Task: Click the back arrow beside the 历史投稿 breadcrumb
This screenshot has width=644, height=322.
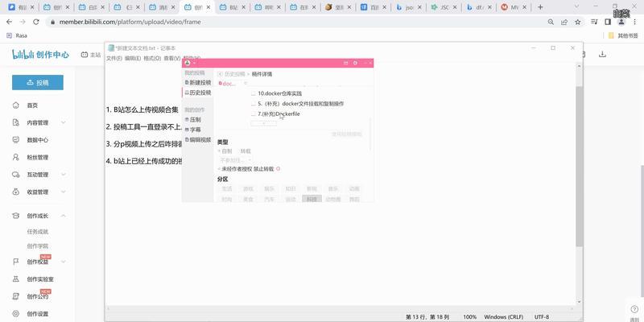Action: click(x=220, y=74)
